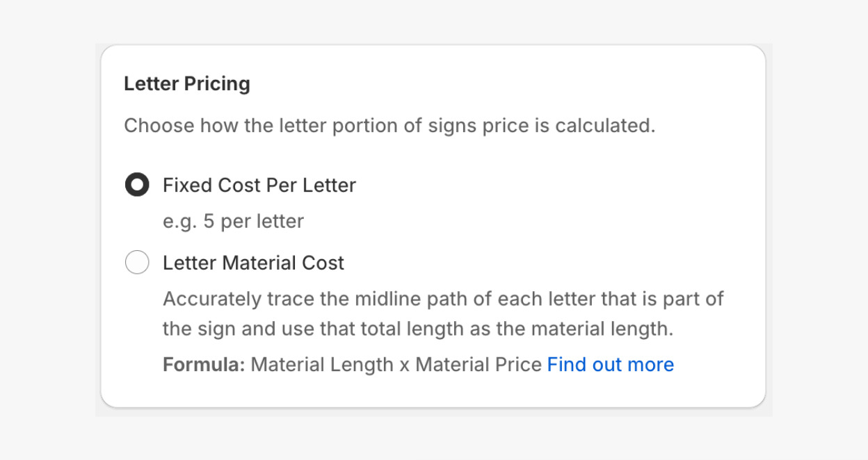This screenshot has height=460, width=868.
Task: Click the 'the sign and use that total length' line
Action: point(417,329)
